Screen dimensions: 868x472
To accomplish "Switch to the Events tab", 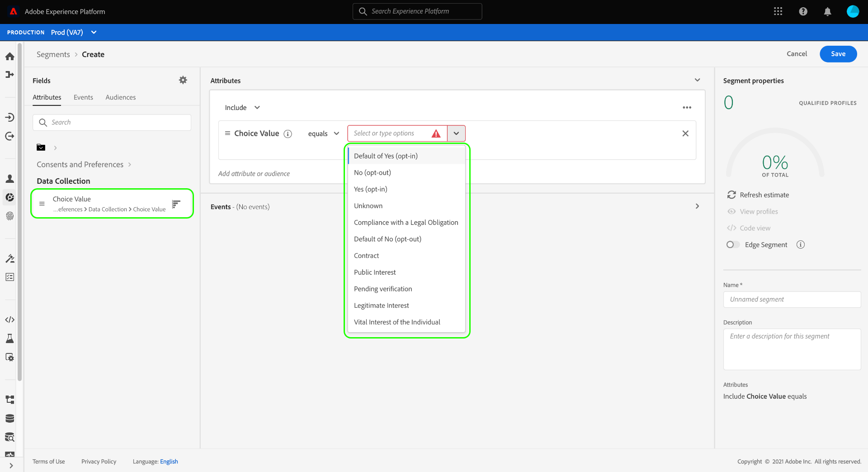I will (x=83, y=97).
